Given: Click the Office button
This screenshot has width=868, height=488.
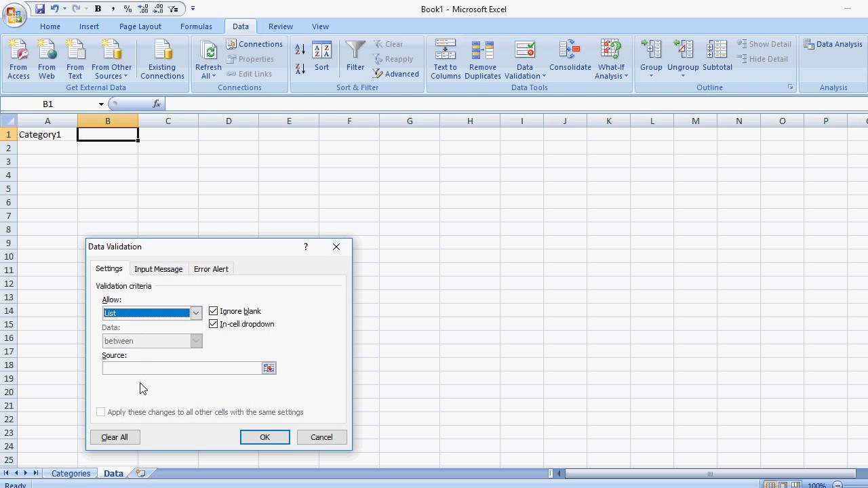Looking at the screenshot, I should pos(14,14).
